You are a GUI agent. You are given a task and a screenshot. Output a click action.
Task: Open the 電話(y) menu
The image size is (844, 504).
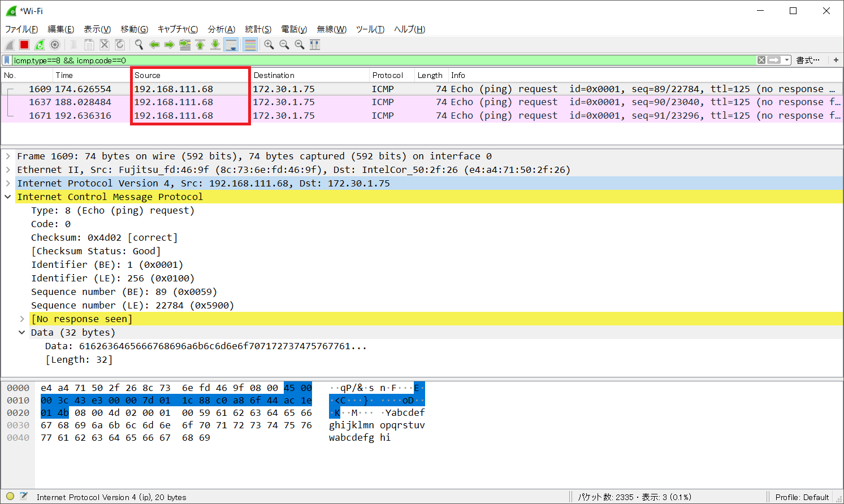pos(294,29)
